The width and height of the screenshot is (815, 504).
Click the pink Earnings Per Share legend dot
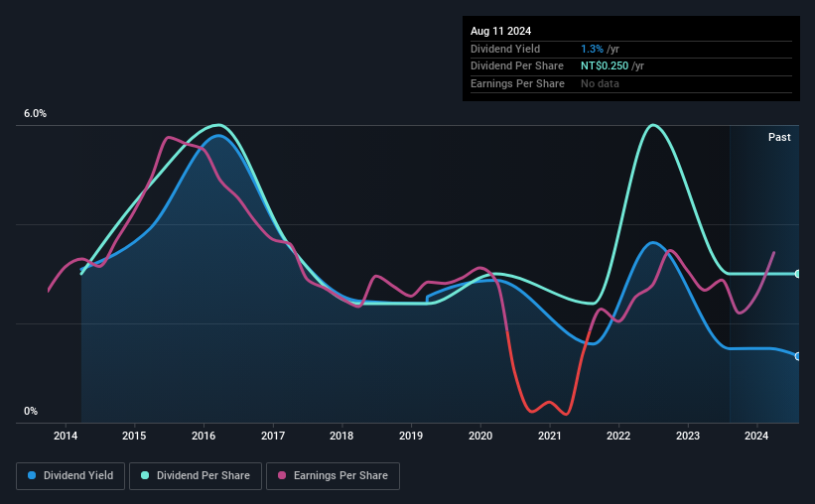tap(282, 475)
